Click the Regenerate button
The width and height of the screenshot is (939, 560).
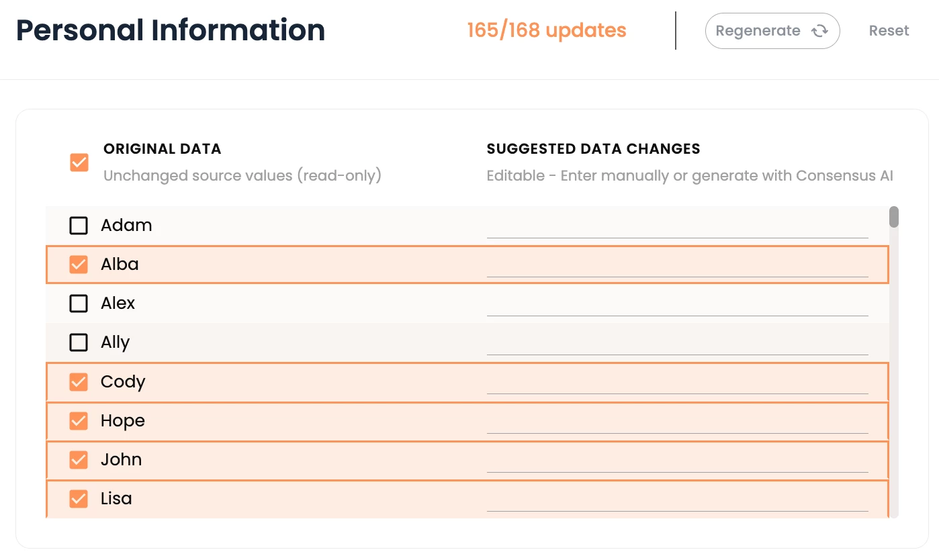[x=772, y=31]
